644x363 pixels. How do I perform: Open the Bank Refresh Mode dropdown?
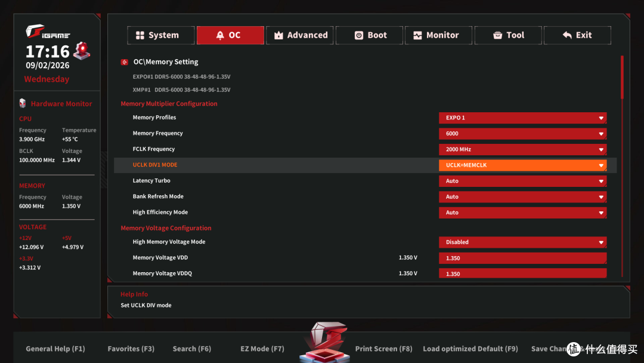click(522, 197)
